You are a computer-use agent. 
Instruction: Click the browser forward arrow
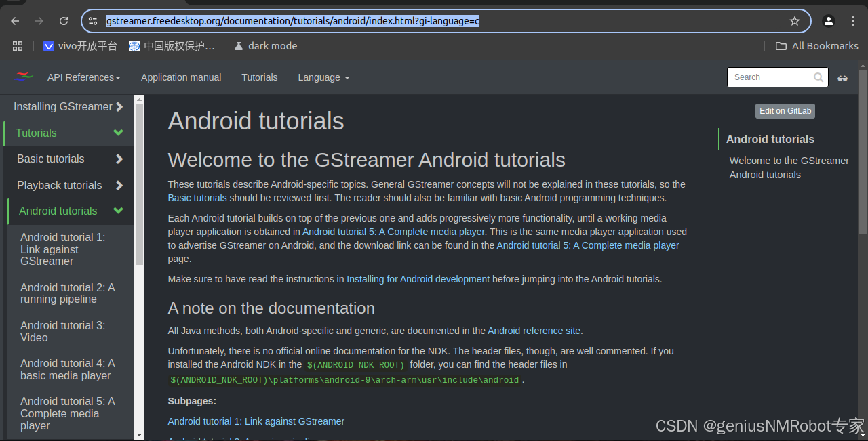39,21
